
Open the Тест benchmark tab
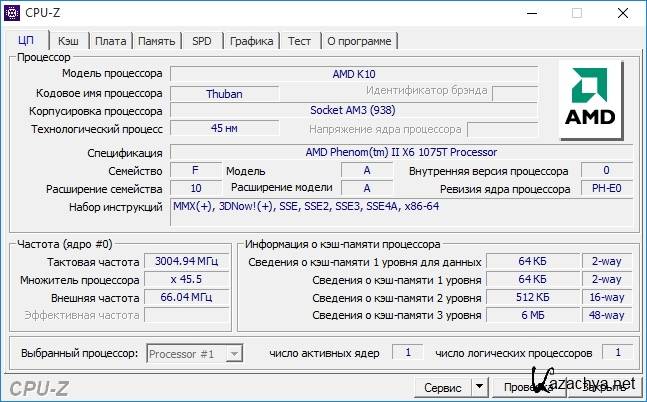pos(299,40)
